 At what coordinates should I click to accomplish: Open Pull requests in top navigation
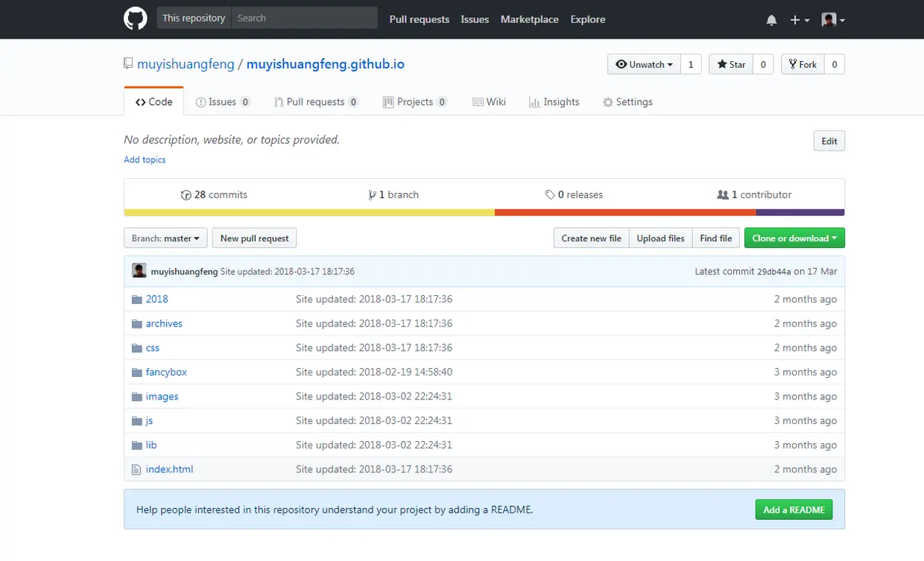(420, 19)
